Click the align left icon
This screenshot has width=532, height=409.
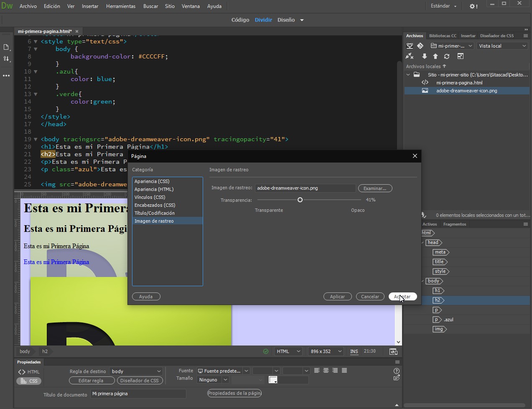[317, 371]
